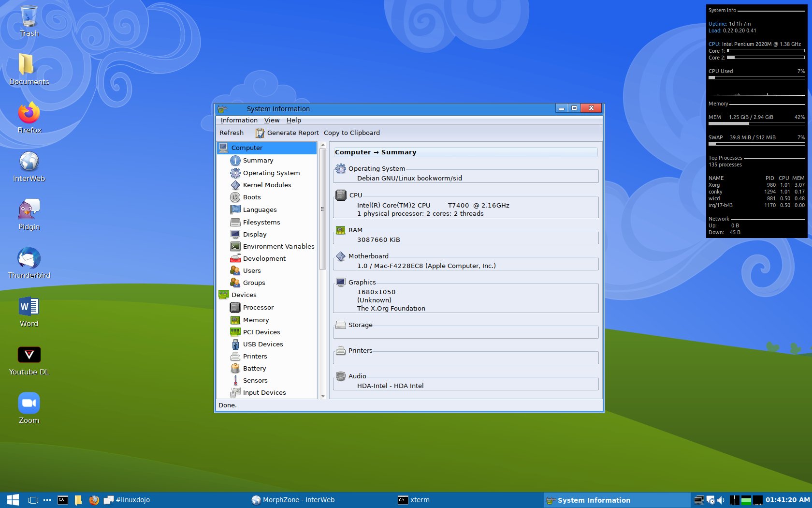The height and width of the screenshot is (508, 812).
Task: Launch InterWeb desktop icon
Action: point(29,166)
